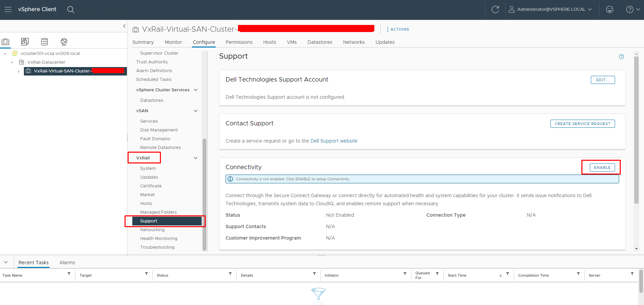Open Scheduled Tasks in Configure menu
The width and height of the screenshot is (644, 305).
pyautogui.click(x=154, y=80)
